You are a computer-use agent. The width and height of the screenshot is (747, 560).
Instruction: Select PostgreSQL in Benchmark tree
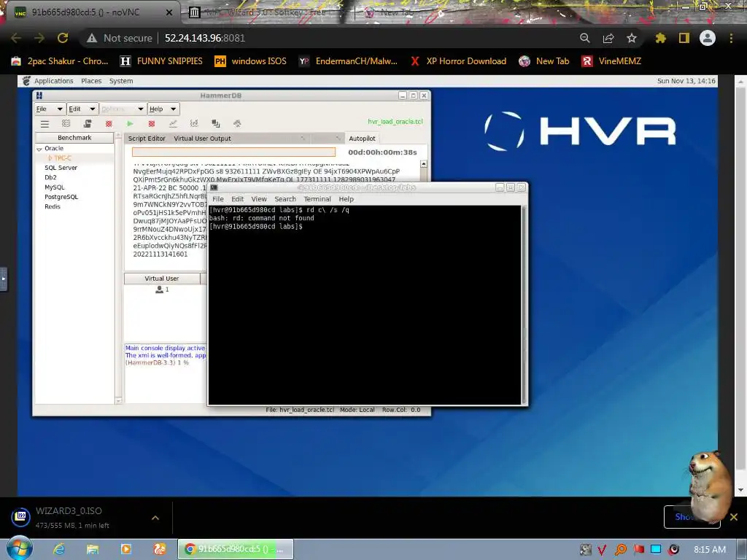pos(61,197)
